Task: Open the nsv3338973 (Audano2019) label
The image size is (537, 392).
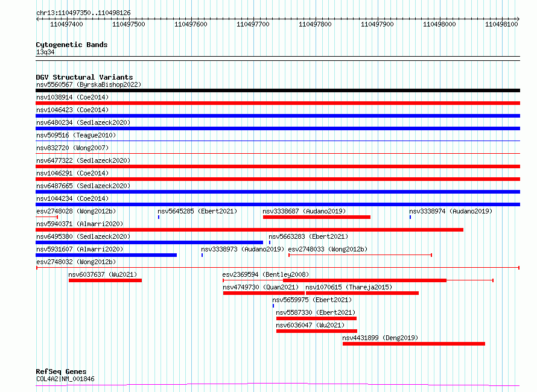Action: pos(243,249)
